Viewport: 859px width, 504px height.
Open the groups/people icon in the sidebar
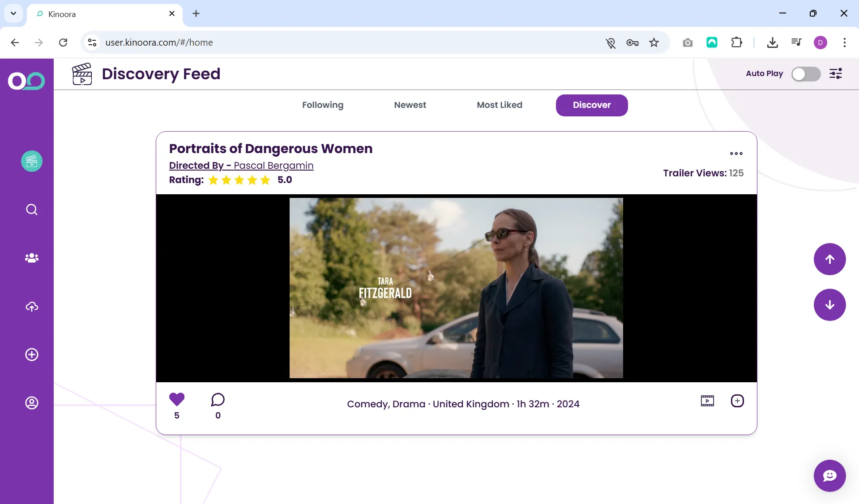[x=31, y=258]
